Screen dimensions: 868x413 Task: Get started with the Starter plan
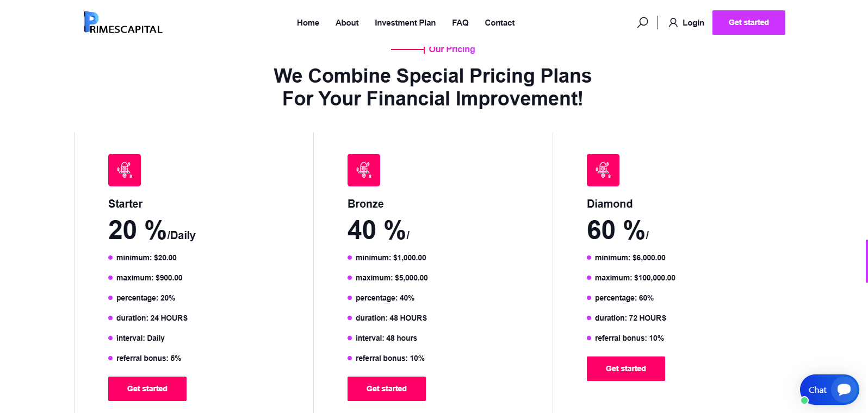tap(147, 389)
